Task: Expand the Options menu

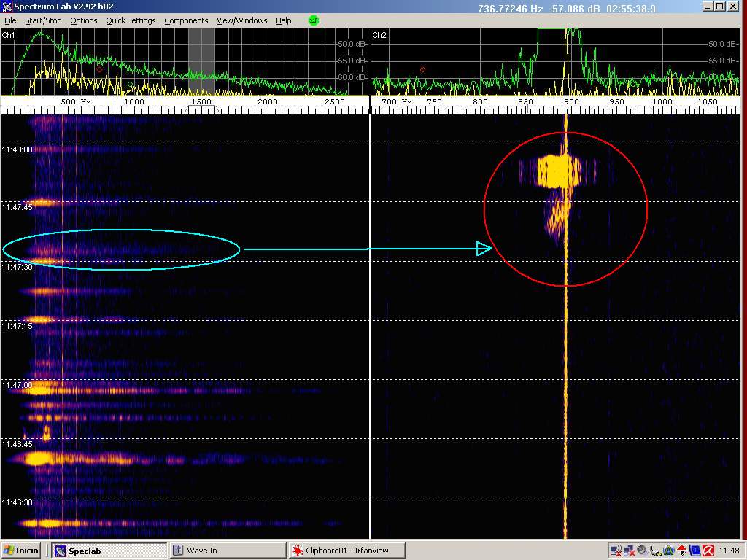Action: point(83,20)
